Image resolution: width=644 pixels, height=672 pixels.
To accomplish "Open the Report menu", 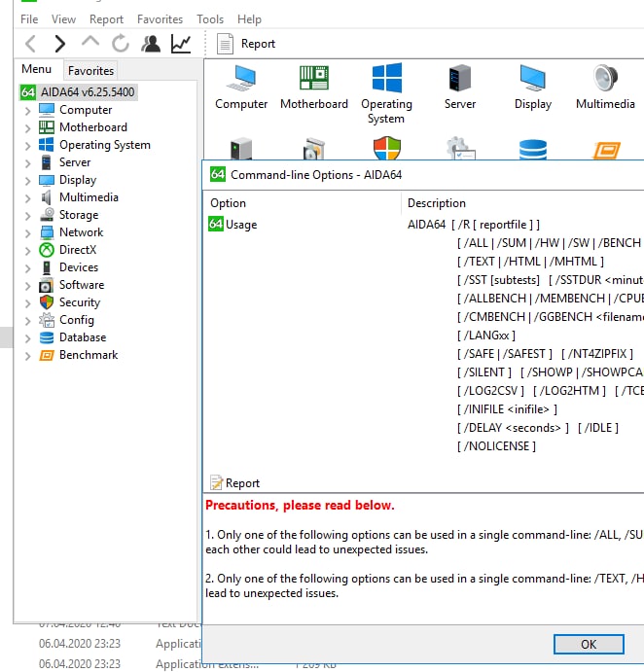I will tap(106, 19).
